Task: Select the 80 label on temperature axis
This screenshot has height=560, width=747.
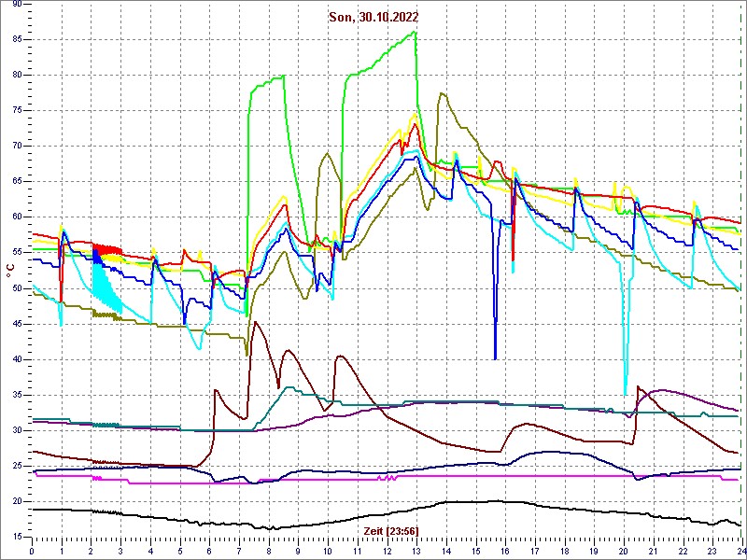Action: (17, 76)
